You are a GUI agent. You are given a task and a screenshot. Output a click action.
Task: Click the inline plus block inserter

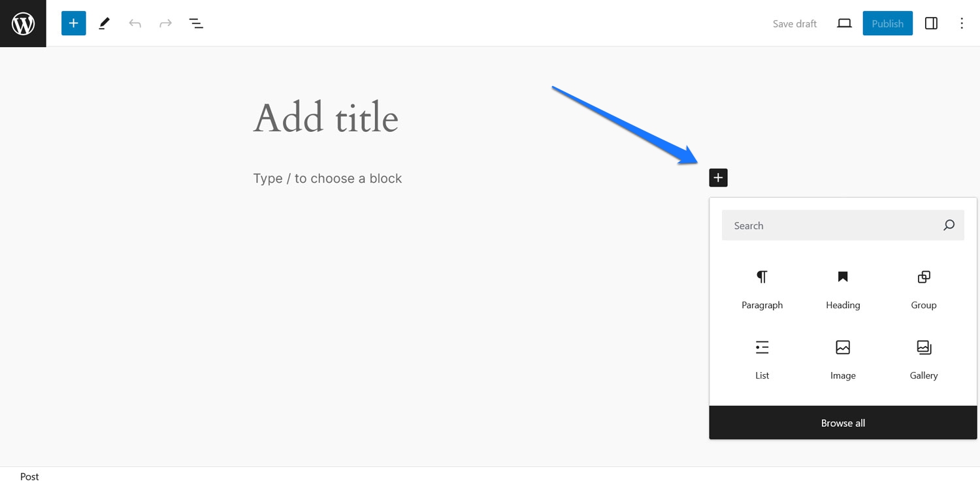click(x=718, y=178)
